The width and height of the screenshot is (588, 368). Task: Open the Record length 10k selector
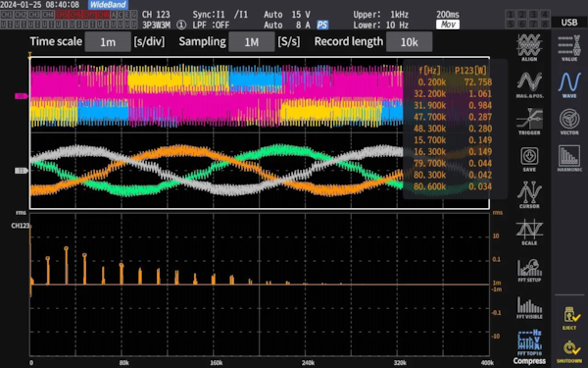coord(409,41)
